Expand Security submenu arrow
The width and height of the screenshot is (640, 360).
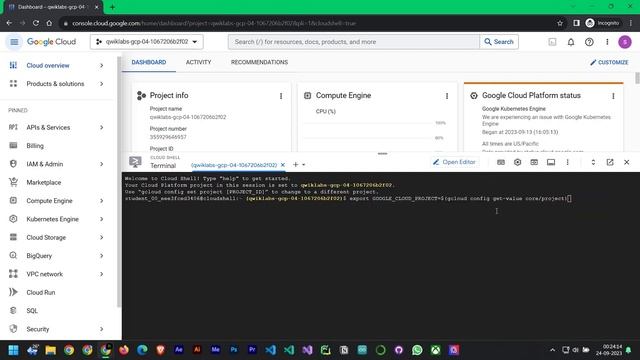click(101, 329)
